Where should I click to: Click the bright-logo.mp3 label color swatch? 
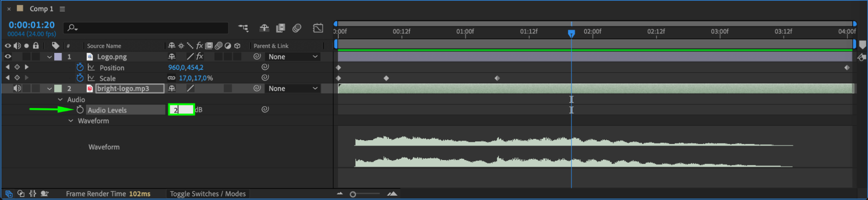click(58, 89)
